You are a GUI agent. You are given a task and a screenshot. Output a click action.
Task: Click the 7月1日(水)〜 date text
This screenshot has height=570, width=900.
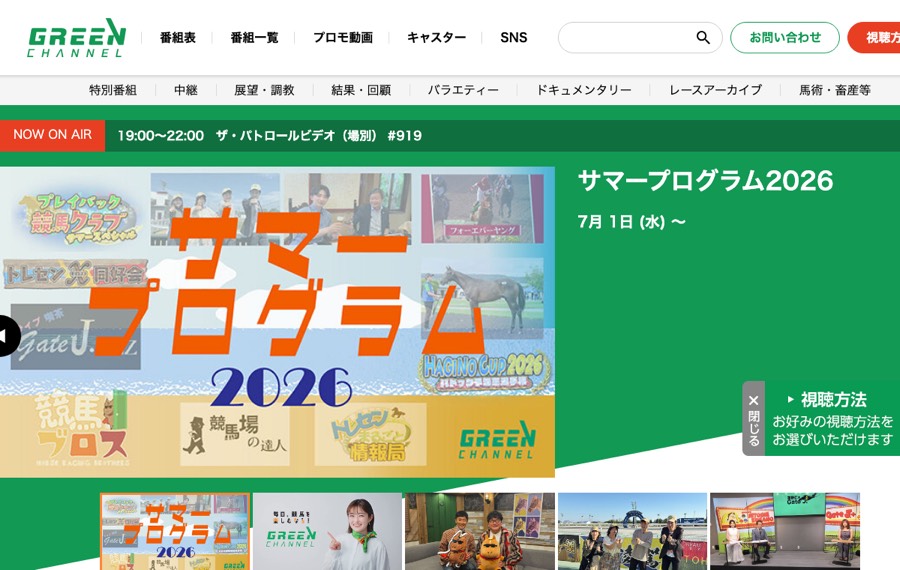[x=631, y=222]
